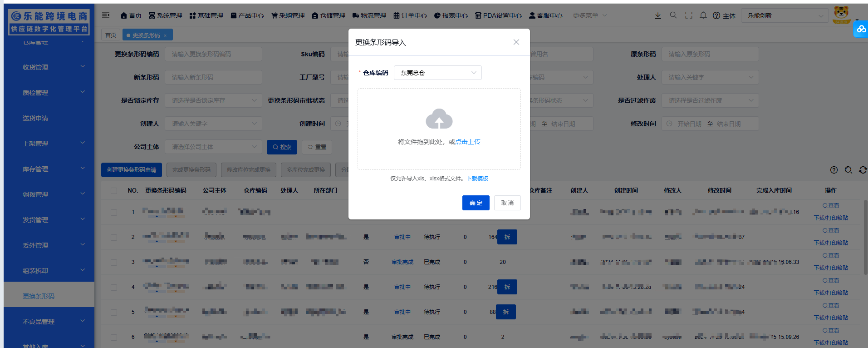Open the search magnifier in top bar

pos(673,15)
